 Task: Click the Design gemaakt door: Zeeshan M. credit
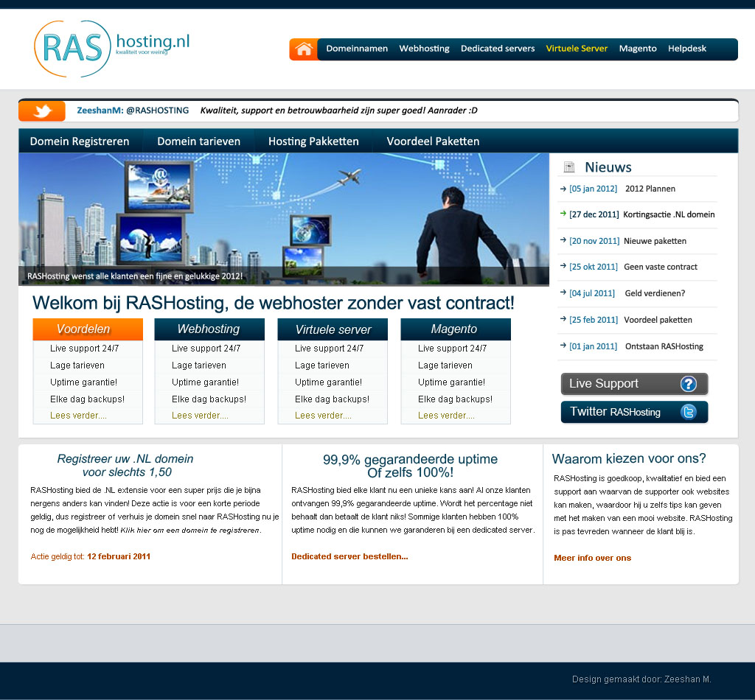(641, 679)
